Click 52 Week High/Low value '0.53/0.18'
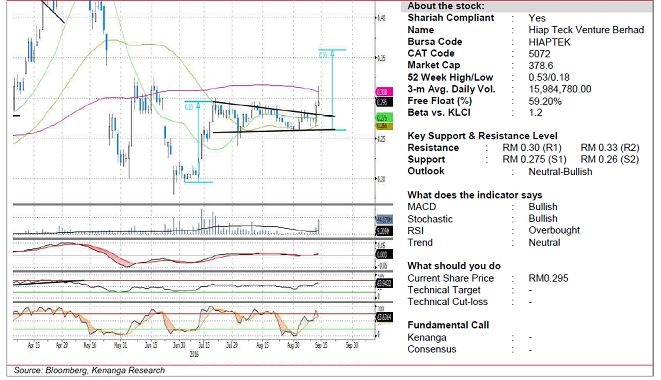Viewport: 661px width, 380px height. tap(549, 78)
